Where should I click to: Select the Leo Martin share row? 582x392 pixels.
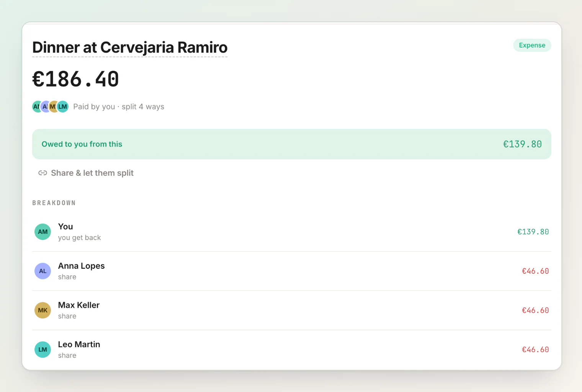pos(292,350)
